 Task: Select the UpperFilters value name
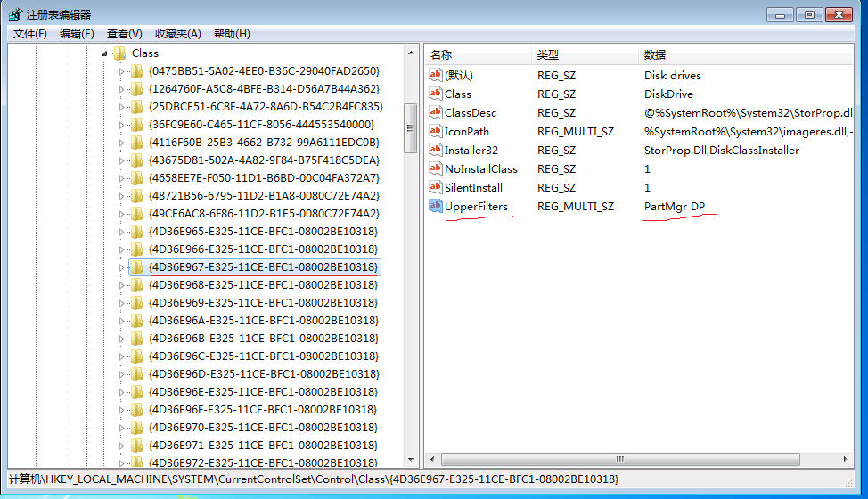click(x=476, y=207)
